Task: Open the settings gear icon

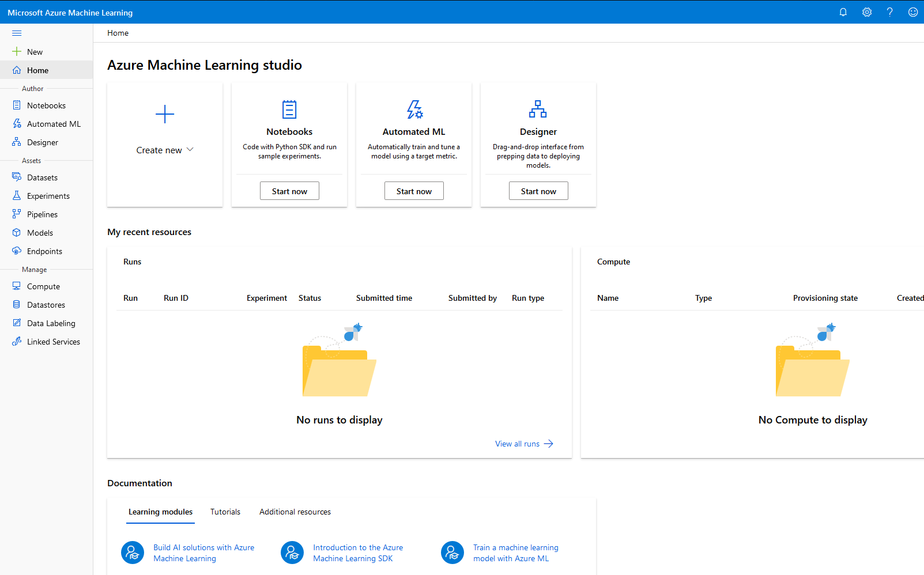Action: [x=867, y=12]
